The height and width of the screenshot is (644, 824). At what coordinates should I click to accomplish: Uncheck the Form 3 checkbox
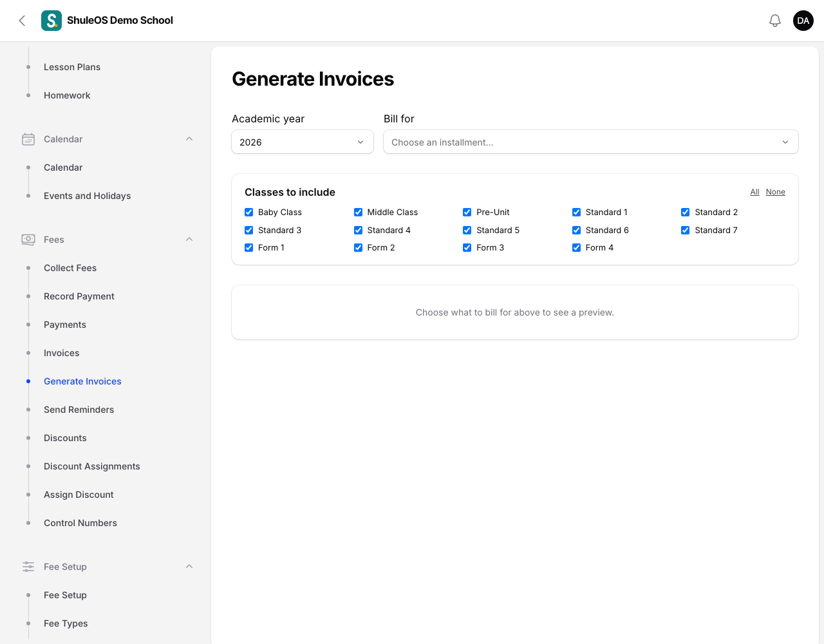click(x=467, y=248)
